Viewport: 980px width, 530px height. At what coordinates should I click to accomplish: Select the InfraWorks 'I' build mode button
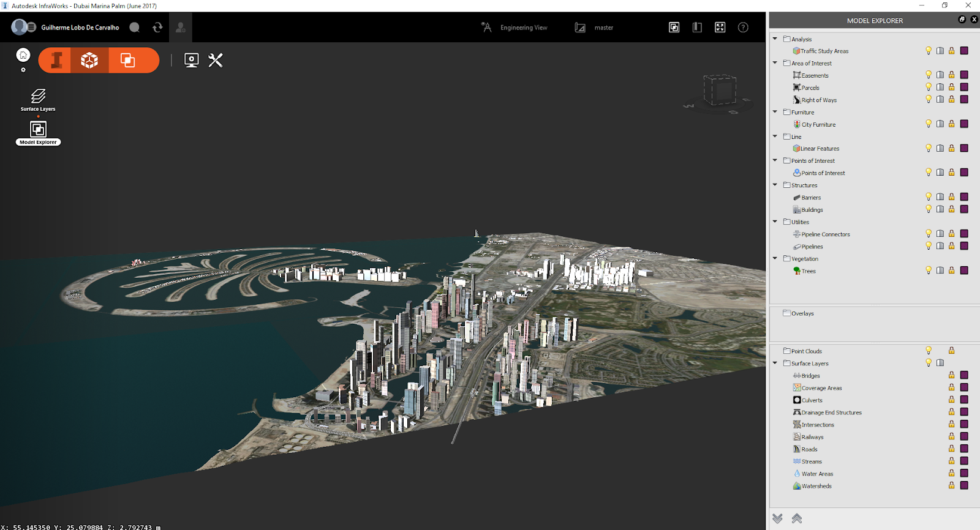56,60
